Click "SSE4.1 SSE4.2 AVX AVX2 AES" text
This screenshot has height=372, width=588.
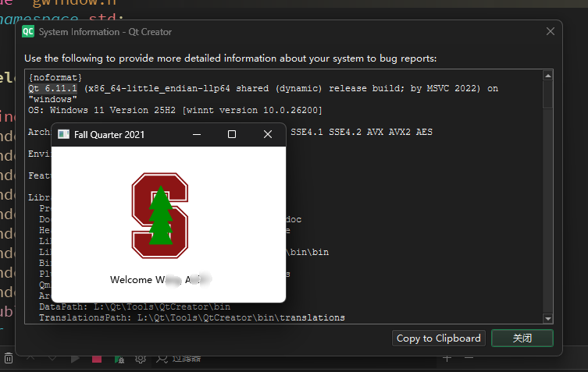[x=362, y=132]
